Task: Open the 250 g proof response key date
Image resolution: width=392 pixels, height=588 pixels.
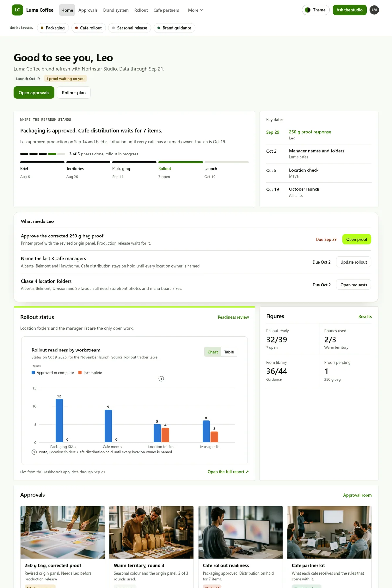Action: [319, 135]
